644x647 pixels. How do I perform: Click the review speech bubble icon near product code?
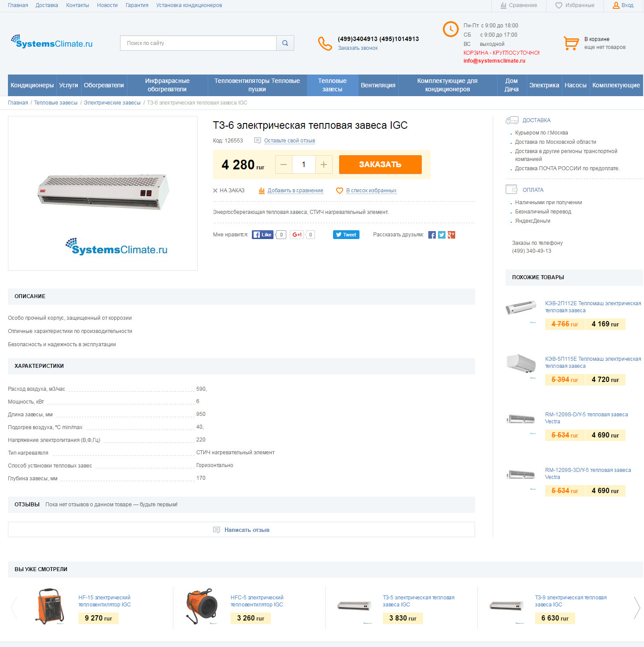pyautogui.click(x=258, y=141)
